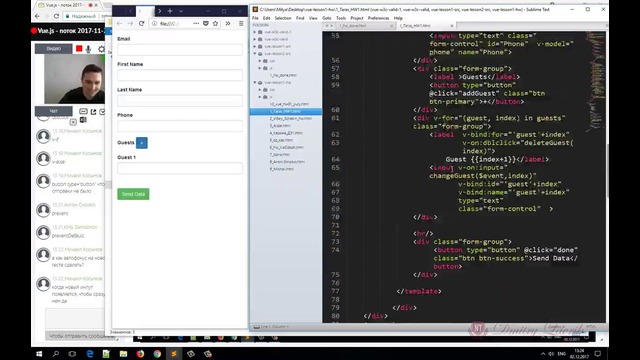The height and width of the screenshot is (360, 640).
Task: Click the pop-out chat icon
Action: point(93,111)
